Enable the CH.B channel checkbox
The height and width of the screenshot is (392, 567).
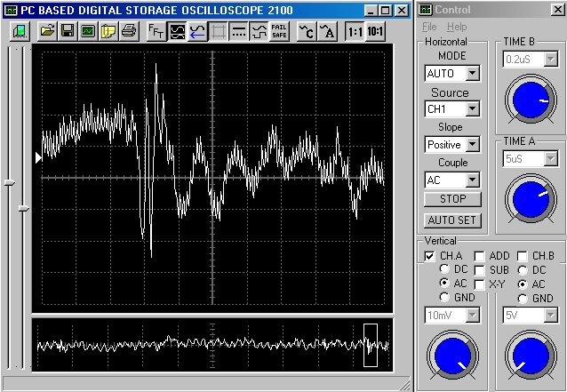point(523,256)
